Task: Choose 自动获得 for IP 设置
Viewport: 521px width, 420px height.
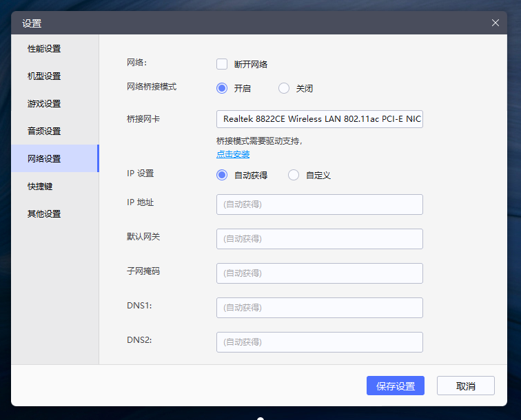Action: 222,175
